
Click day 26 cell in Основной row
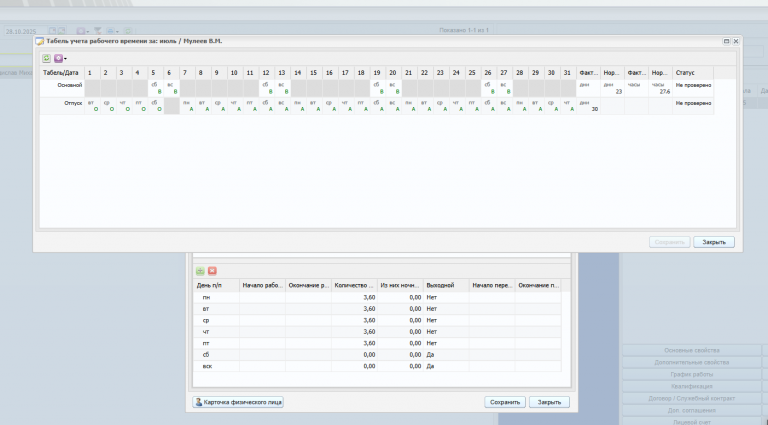pyautogui.click(x=489, y=88)
